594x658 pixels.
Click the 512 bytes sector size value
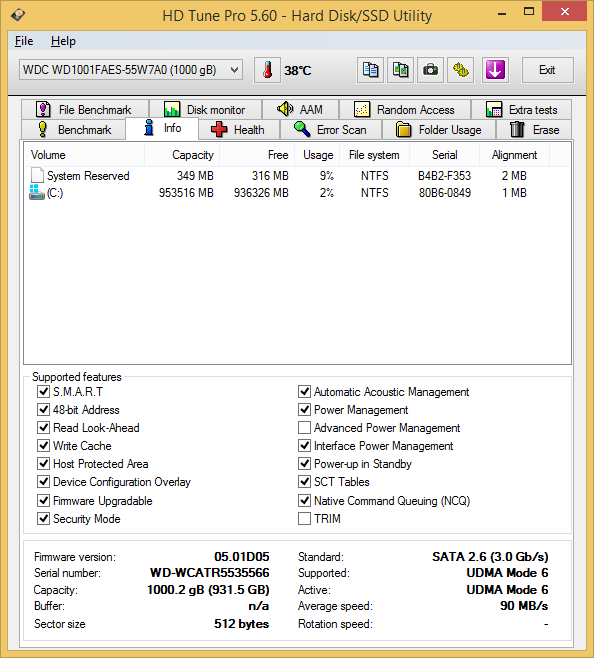point(241,624)
